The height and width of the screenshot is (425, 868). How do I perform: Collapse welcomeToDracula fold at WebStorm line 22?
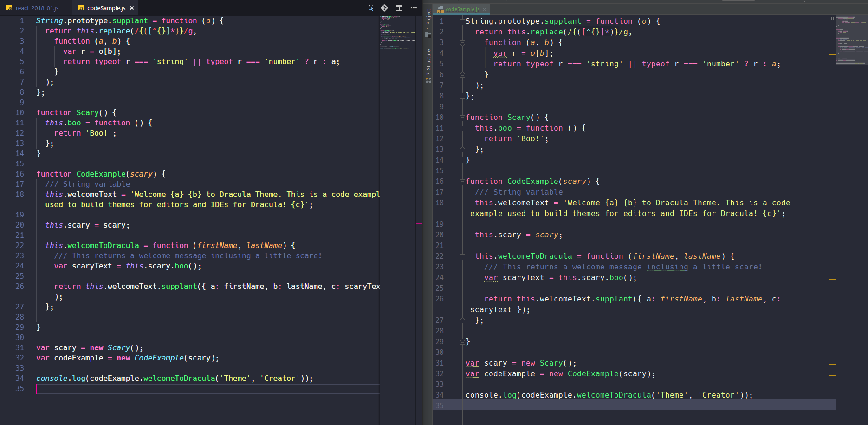coord(462,256)
